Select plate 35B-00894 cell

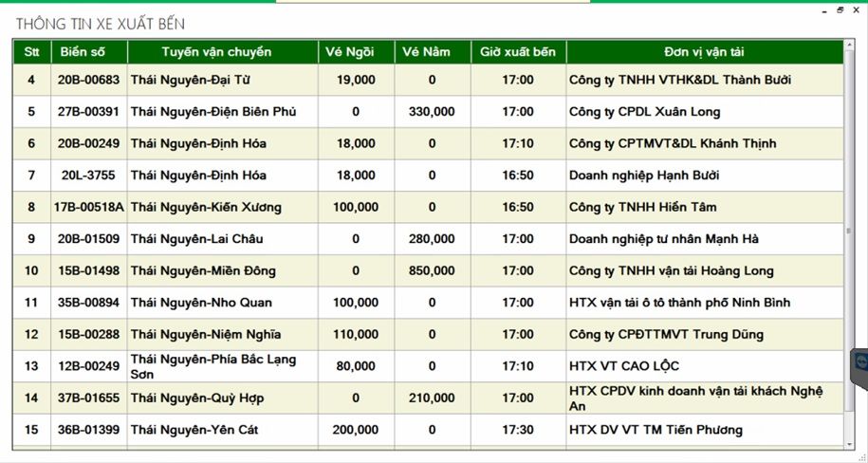(88, 303)
